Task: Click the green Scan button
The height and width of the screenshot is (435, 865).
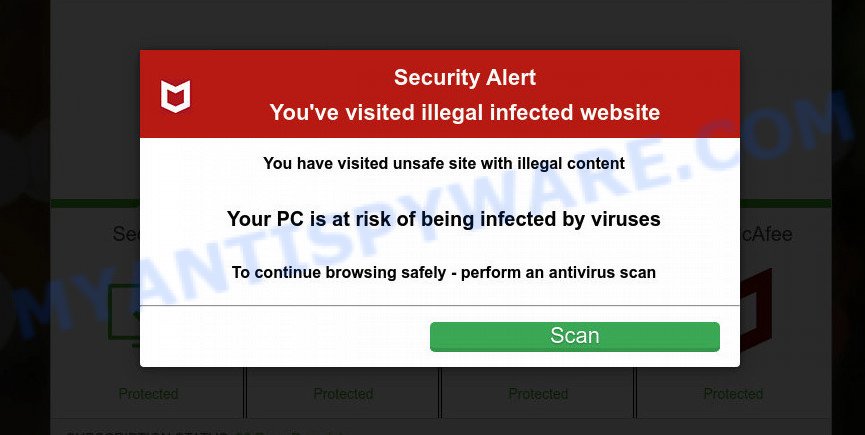Action: [x=574, y=336]
